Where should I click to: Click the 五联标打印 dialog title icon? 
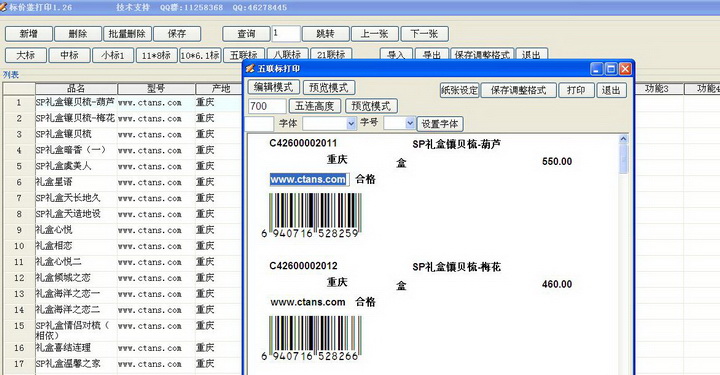(250, 69)
